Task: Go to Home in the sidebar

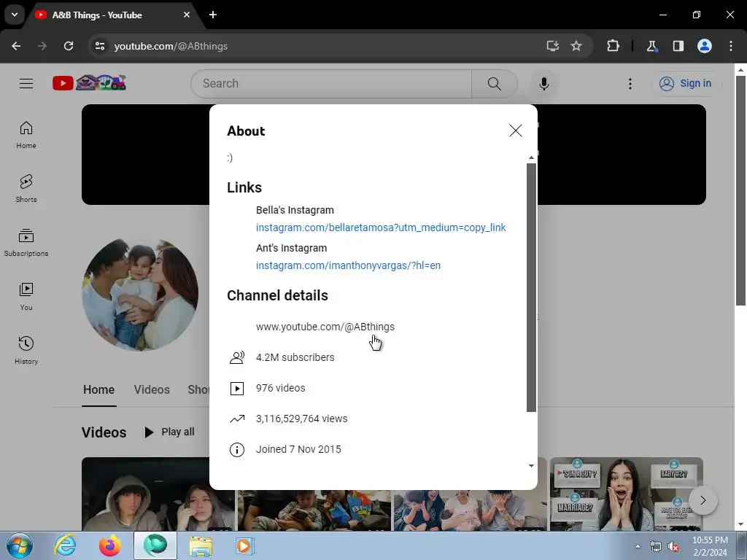Action: click(x=26, y=135)
